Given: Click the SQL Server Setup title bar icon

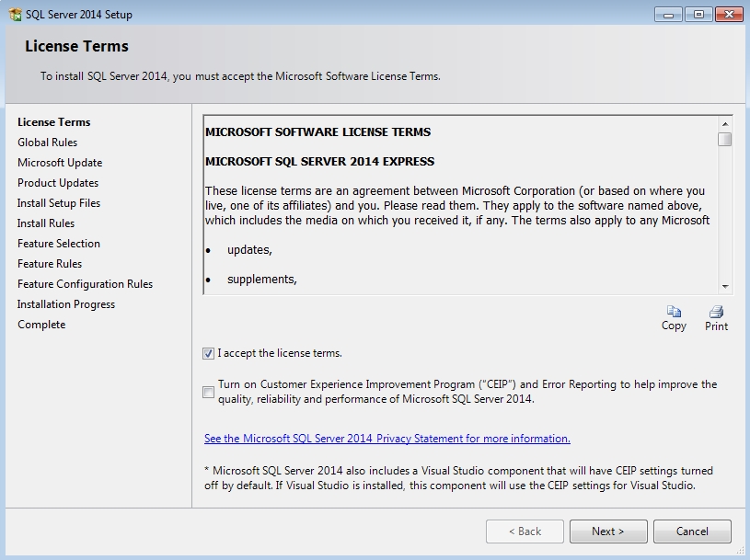Looking at the screenshot, I should pyautogui.click(x=14, y=14).
